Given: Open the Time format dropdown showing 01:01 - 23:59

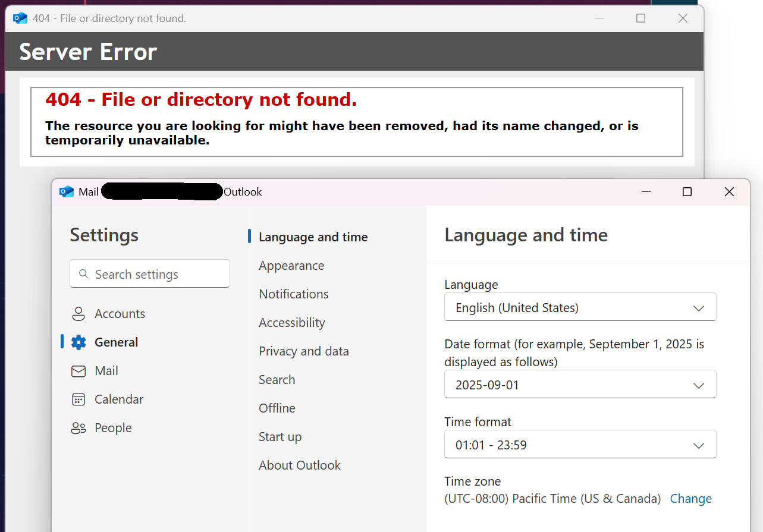Looking at the screenshot, I should click(x=580, y=445).
